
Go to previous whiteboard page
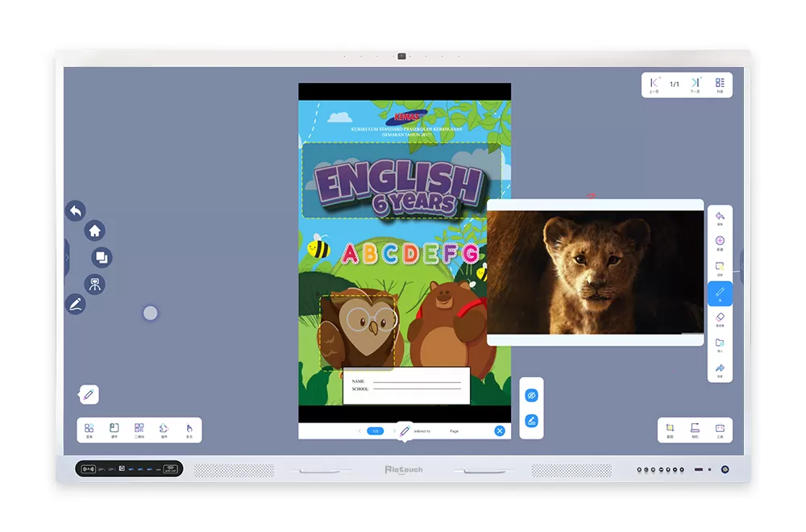point(654,85)
